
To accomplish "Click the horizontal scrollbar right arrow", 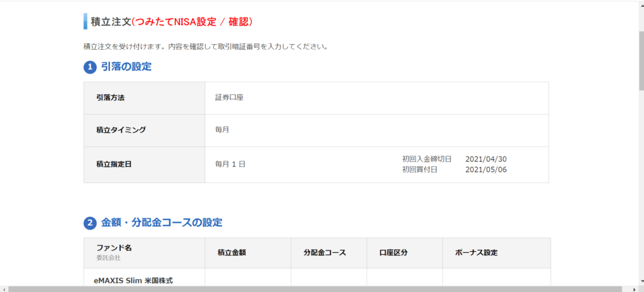I will [x=633, y=289].
